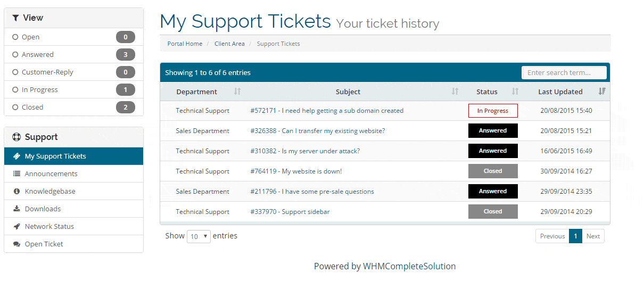Select the Closed view filter radio

[x=15, y=108]
